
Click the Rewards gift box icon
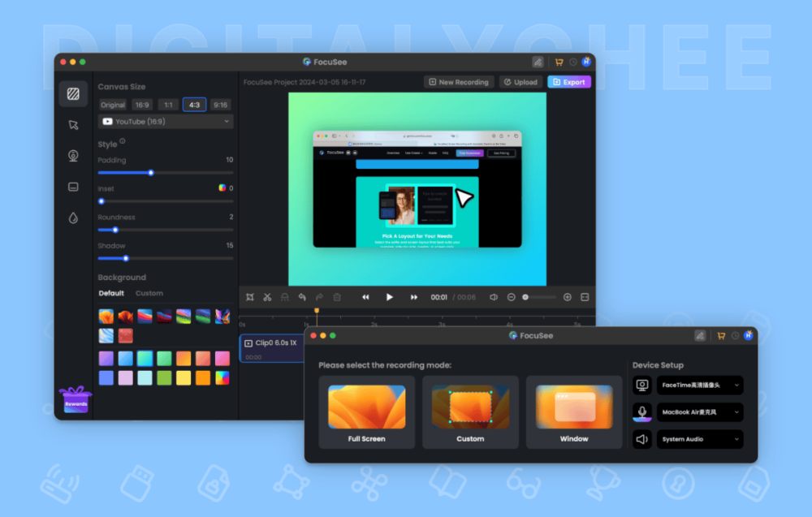click(76, 399)
